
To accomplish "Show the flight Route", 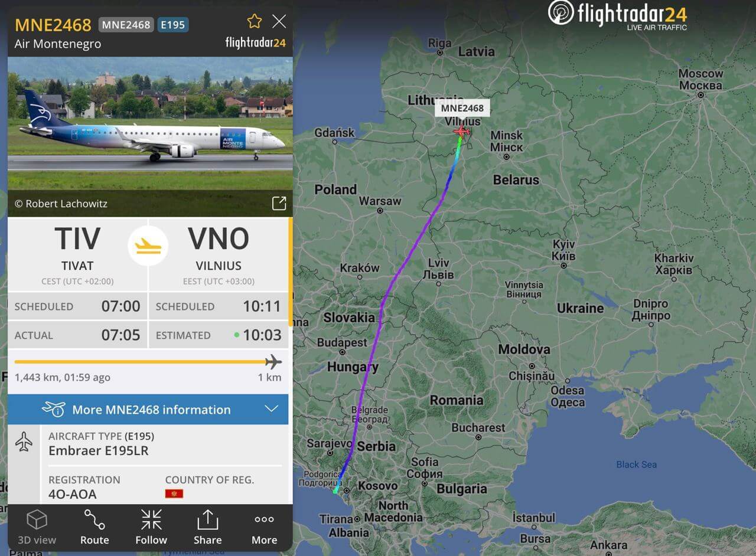I will [94, 527].
